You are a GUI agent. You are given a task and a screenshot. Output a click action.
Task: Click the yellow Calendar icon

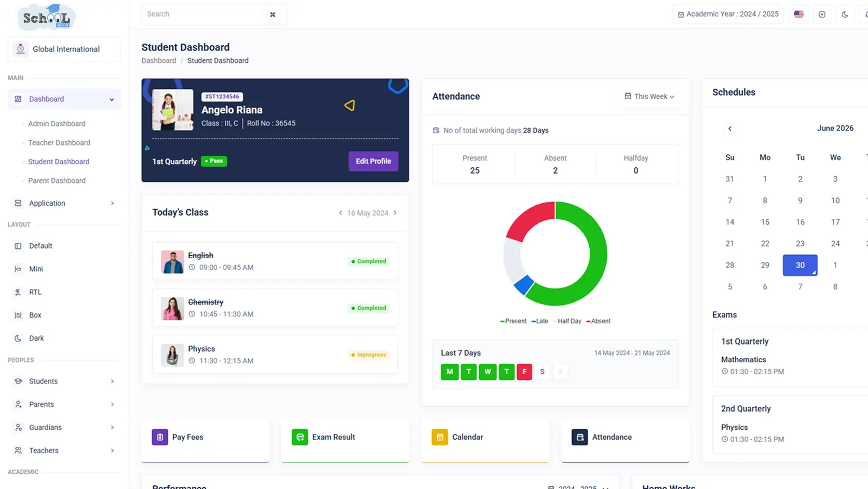440,437
